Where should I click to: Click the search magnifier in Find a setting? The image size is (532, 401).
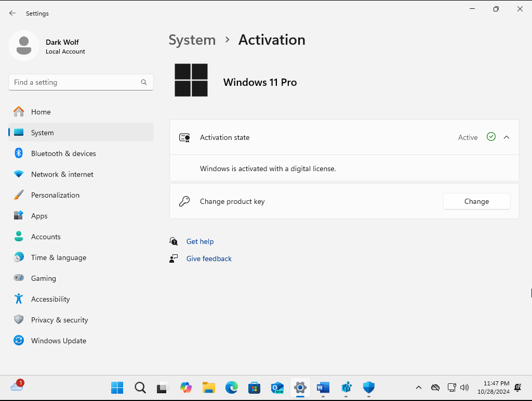point(144,82)
